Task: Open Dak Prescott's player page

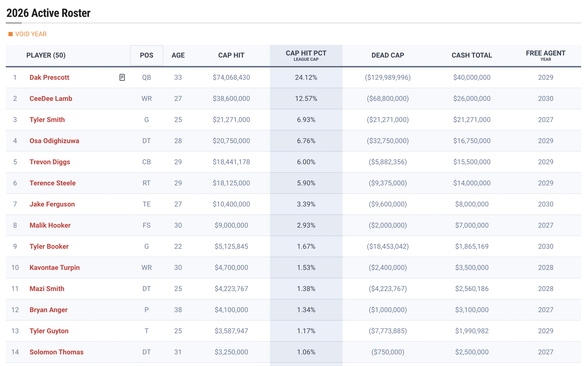Action: pos(49,77)
